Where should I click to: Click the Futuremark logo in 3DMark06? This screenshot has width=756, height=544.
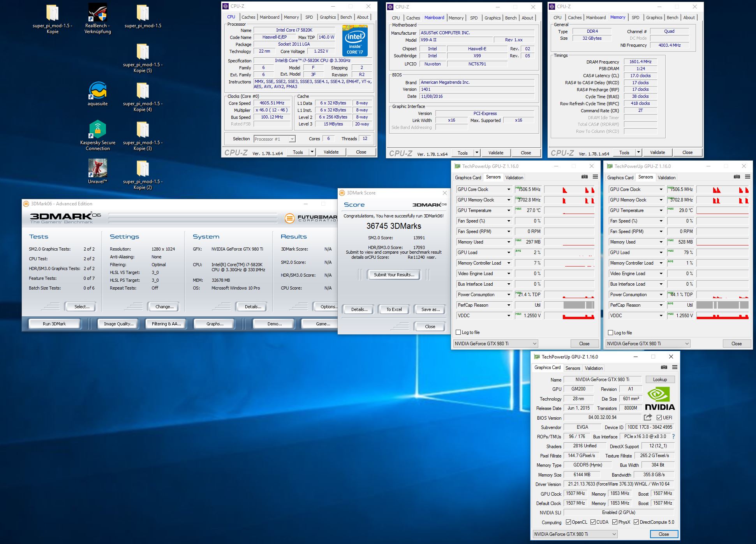tap(310, 219)
